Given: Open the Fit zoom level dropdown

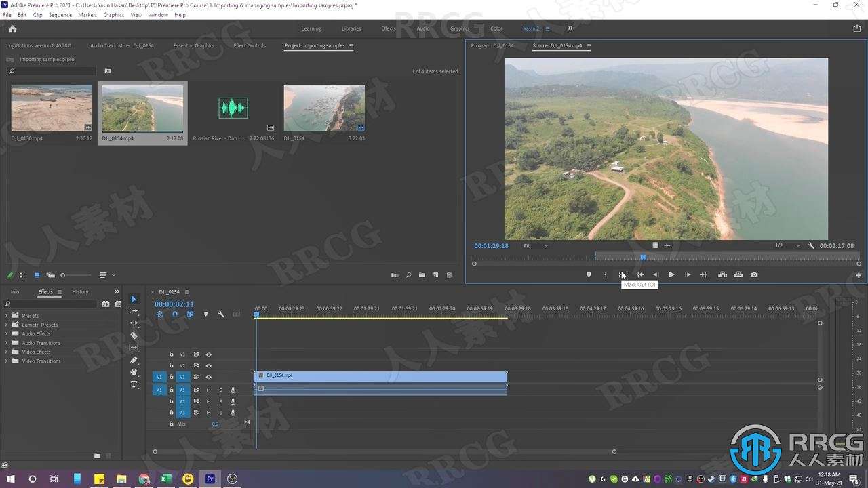Looking at the screenshot, I should 536,245.
